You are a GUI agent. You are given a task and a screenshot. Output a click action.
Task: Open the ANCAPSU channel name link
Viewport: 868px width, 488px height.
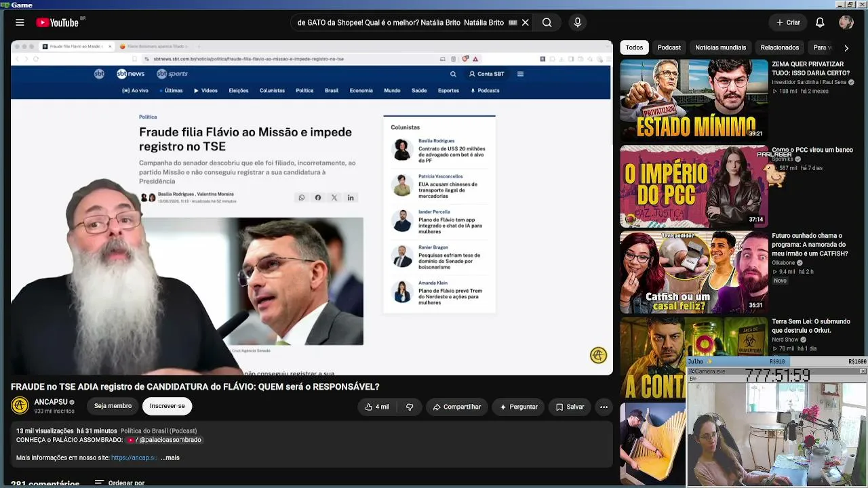pyautogui.click(x=51, y=402)
